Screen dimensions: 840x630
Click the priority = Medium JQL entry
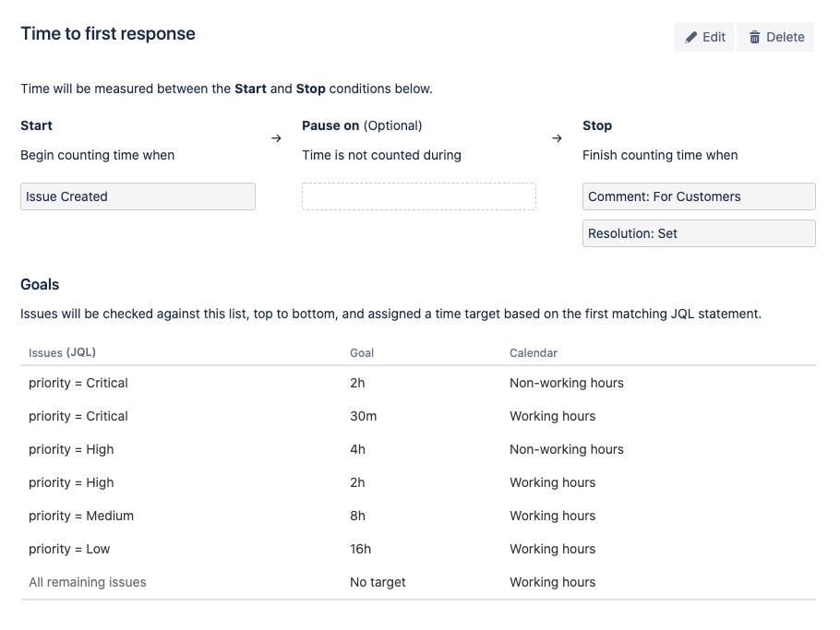(81, 516)
